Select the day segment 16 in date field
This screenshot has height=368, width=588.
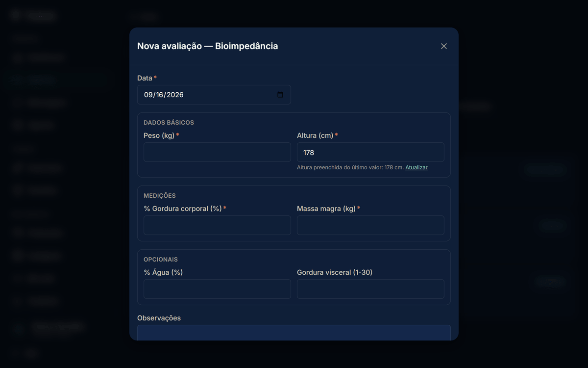click(x=160, y=95)
